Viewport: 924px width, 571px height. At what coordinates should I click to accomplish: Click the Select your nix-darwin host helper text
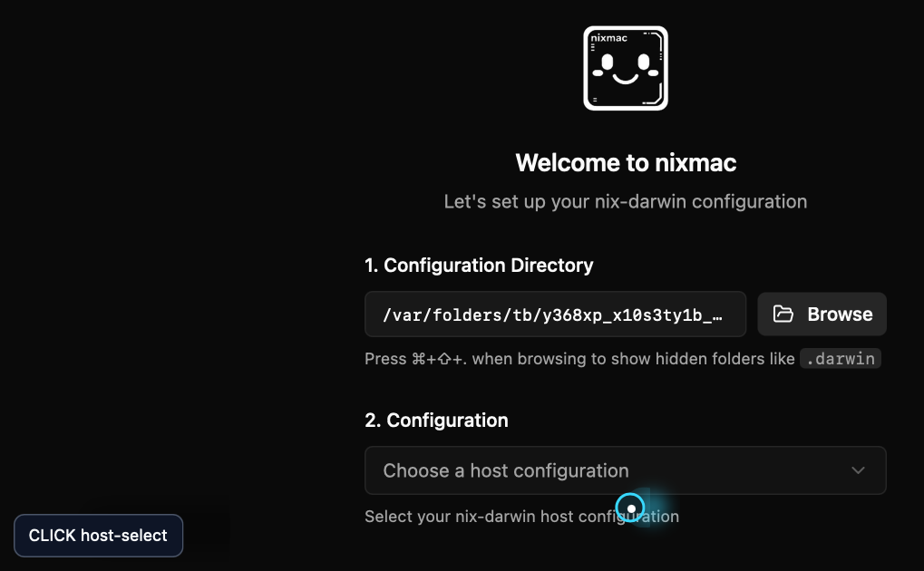click(521, 517)
